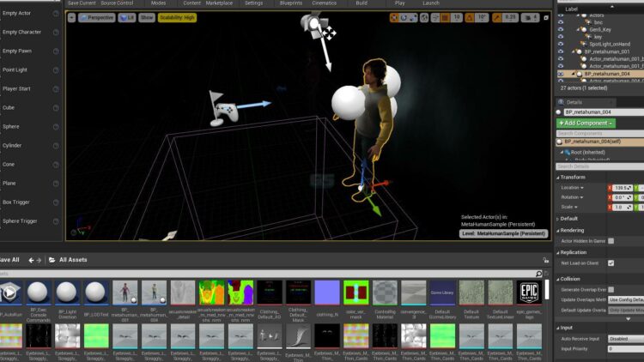The height and width of the screenshot is (362, 644).
Task: Click Level: MetaHumanSample (Persistent) button
Action: (x=503, y=233)
